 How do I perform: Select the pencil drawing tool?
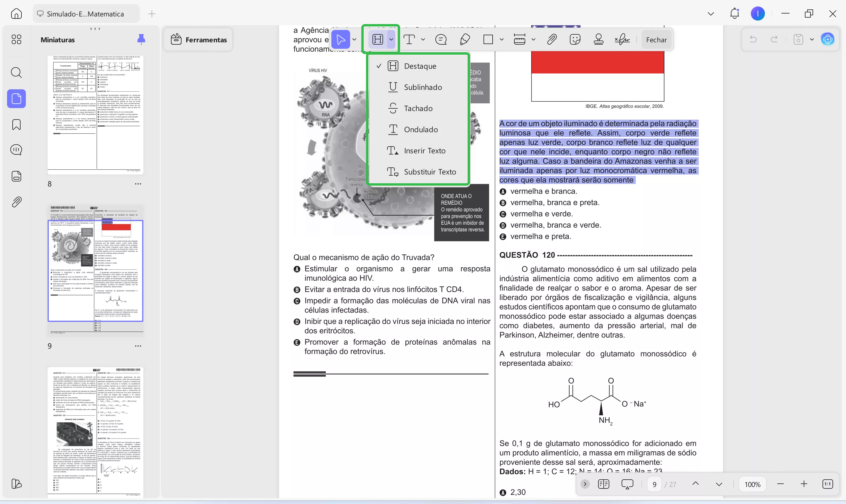click(465, 40)
